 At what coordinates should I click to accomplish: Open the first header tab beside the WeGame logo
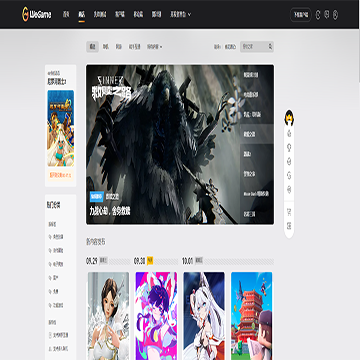[x=66, y=14]
